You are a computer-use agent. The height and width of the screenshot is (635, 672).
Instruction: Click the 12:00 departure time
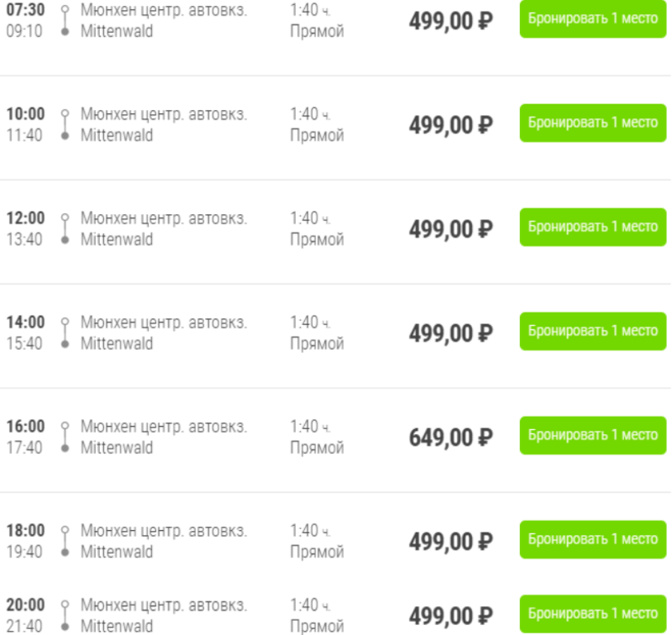(x=26, y=218)
